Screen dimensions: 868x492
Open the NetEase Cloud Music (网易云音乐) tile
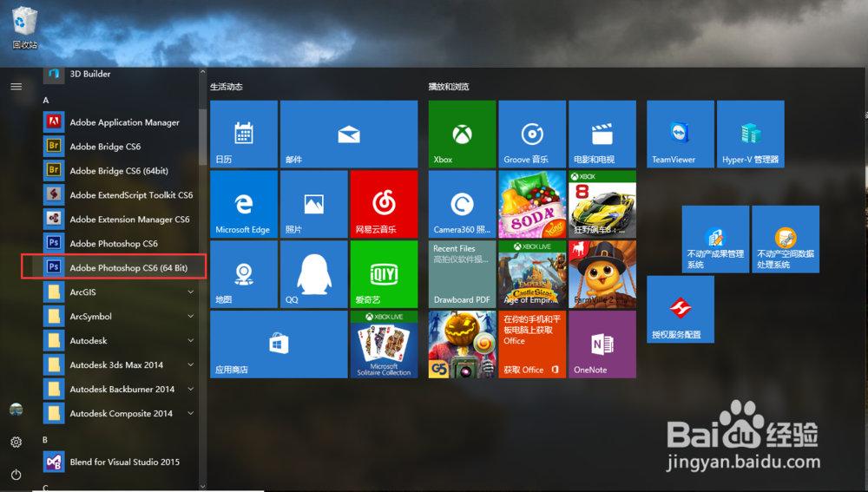pos(384,204)
